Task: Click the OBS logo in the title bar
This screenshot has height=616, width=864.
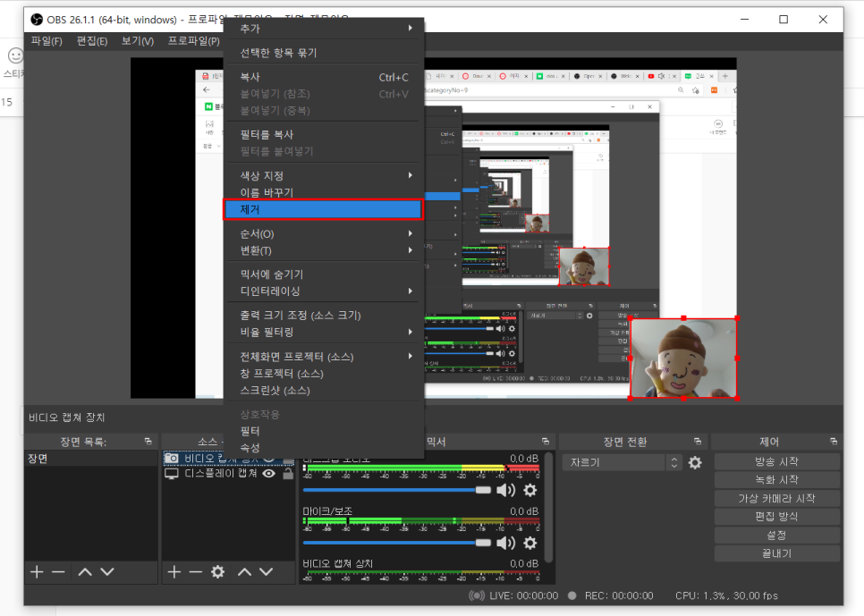Action: point(37,20)
